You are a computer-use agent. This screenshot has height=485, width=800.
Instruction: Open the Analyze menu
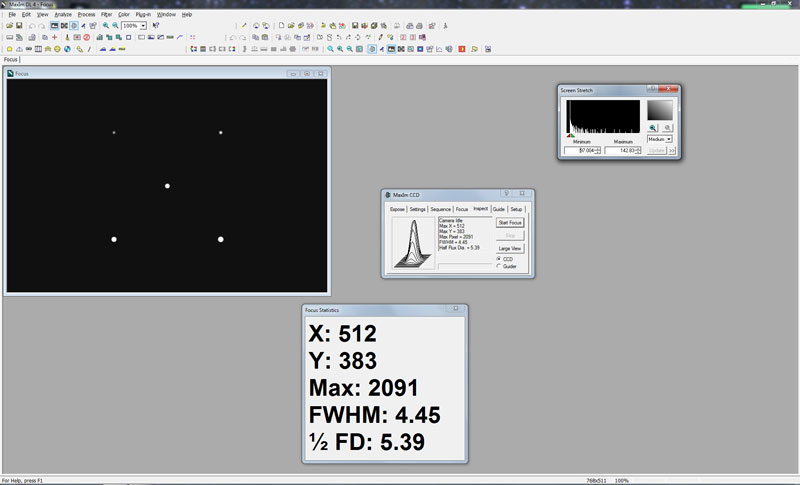(63, 14)
